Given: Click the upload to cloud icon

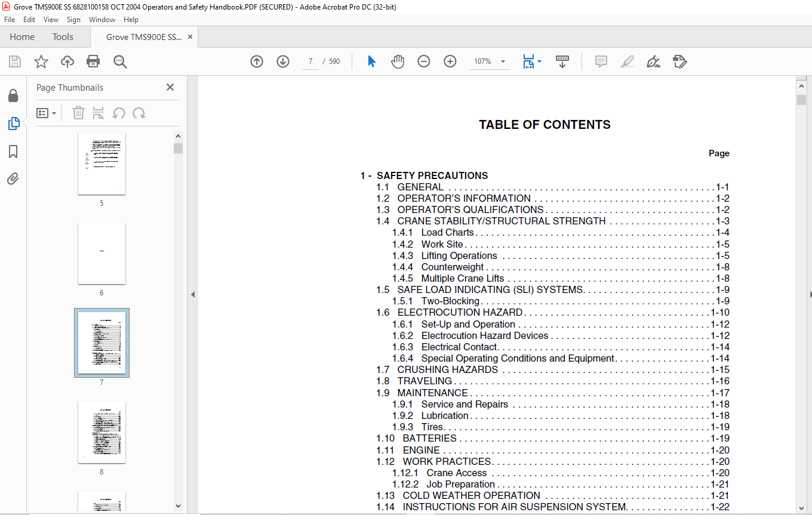Looking at the screenshot, I should [x=67, y=61].
